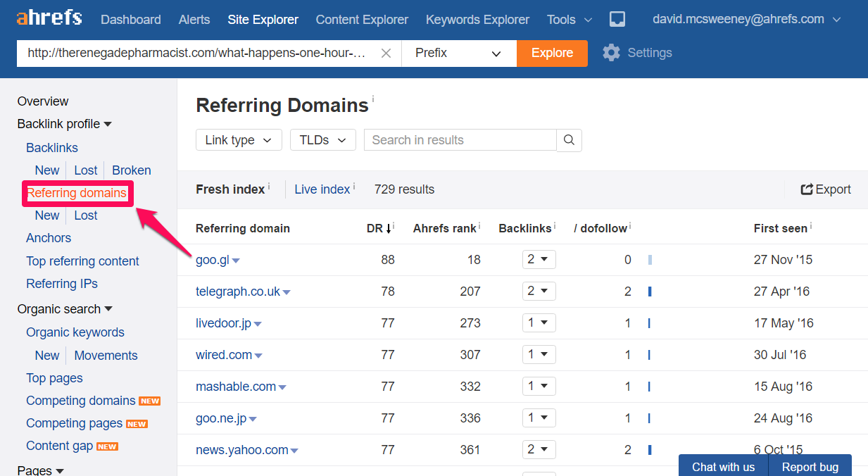
Task: Open the TLDs dropdown
Action: click(x=322, y=140)
